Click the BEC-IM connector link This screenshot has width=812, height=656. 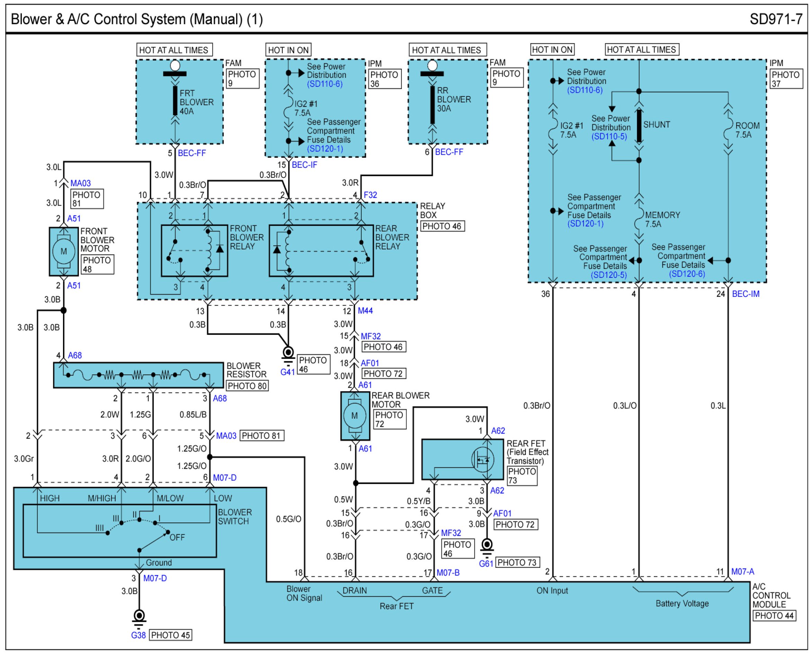coord(746,294)
